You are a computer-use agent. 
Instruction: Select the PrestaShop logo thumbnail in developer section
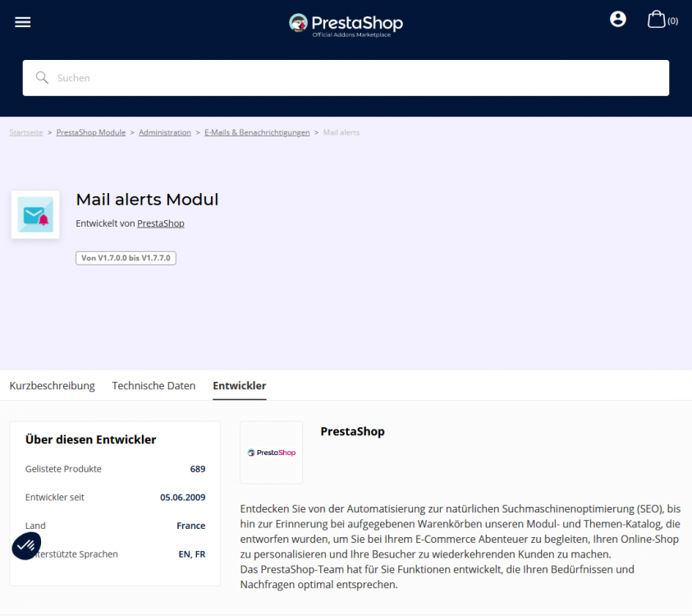pyautogui.click(x=271, y=452)
